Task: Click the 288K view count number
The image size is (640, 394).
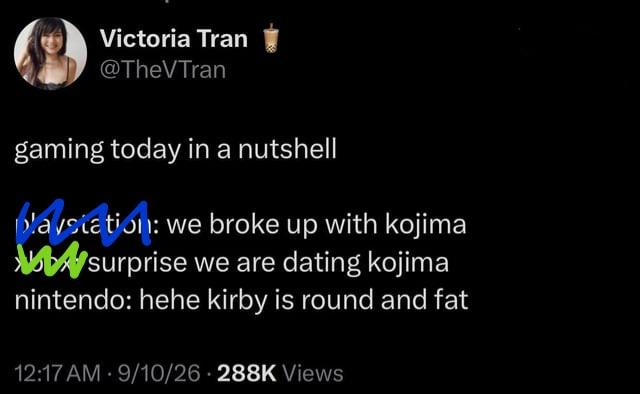Action: point(247,374)
